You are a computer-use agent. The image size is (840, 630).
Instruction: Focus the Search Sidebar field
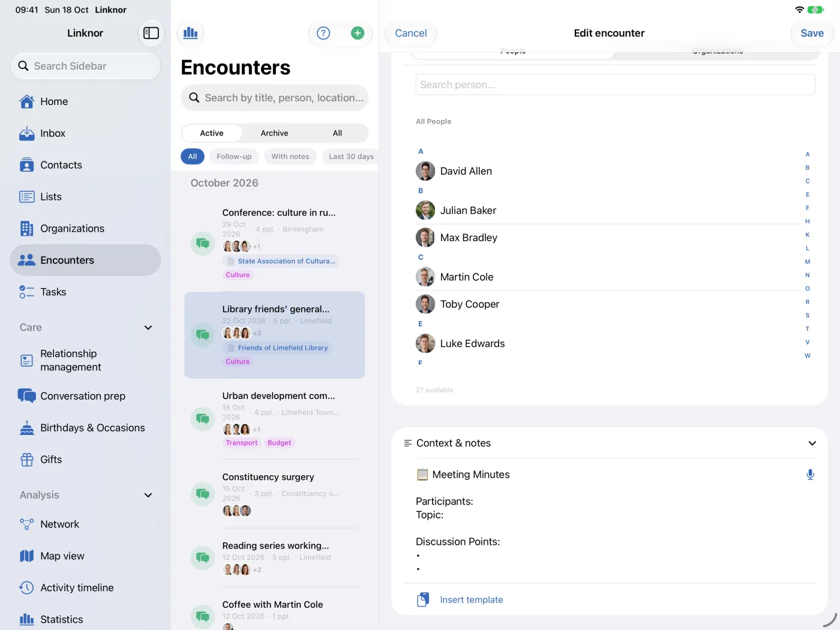point(86,66)
